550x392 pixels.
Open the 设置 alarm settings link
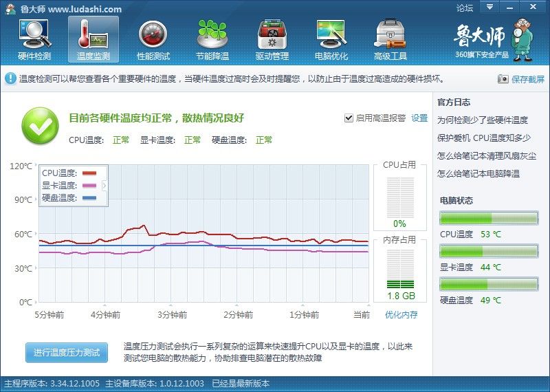(419, 118)
